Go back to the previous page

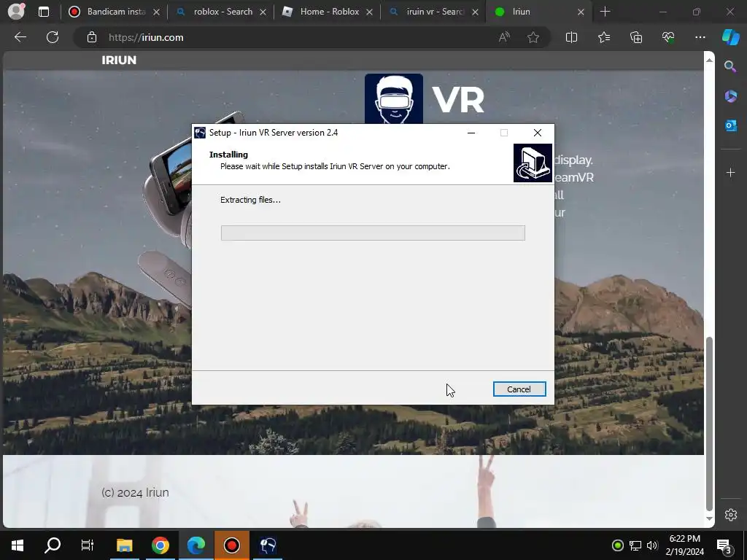point(20,37)
